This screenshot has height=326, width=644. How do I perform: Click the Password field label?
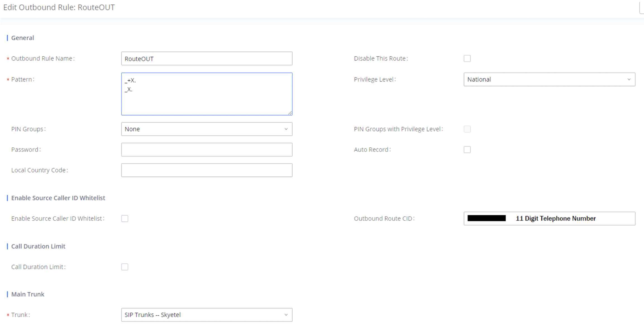[x=26, y=150]
